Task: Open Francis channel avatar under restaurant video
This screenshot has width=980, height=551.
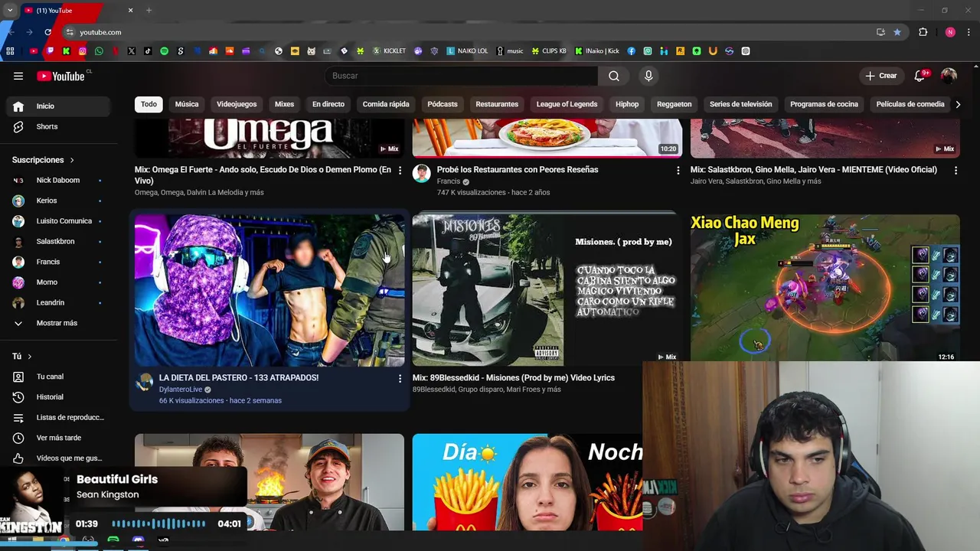Action: click(x=422, y=173)
